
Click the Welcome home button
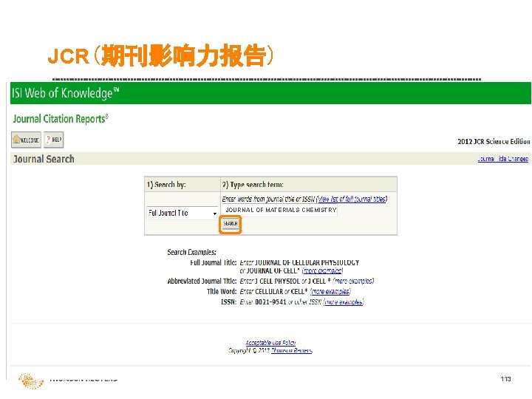26,140
